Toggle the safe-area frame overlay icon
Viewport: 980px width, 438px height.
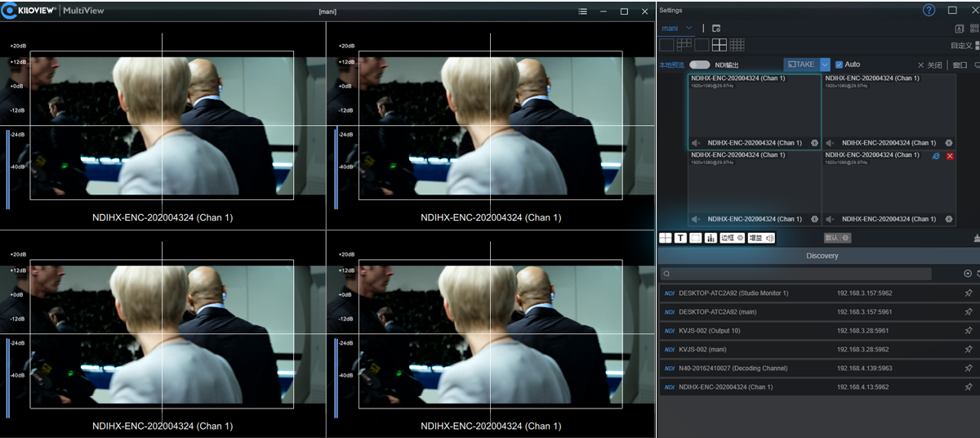click(x=695, y=238)
